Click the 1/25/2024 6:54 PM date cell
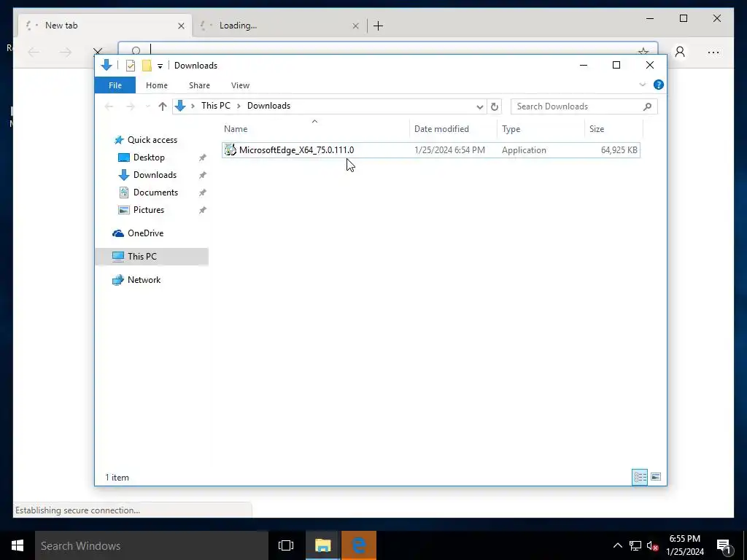 (x=449, y=150)
